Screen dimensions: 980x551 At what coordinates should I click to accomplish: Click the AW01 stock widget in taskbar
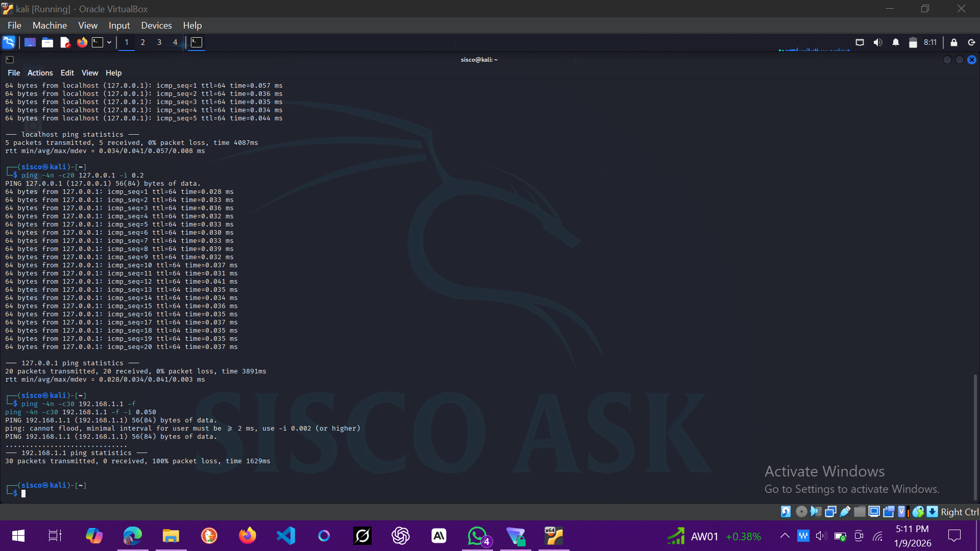[714, 536]
